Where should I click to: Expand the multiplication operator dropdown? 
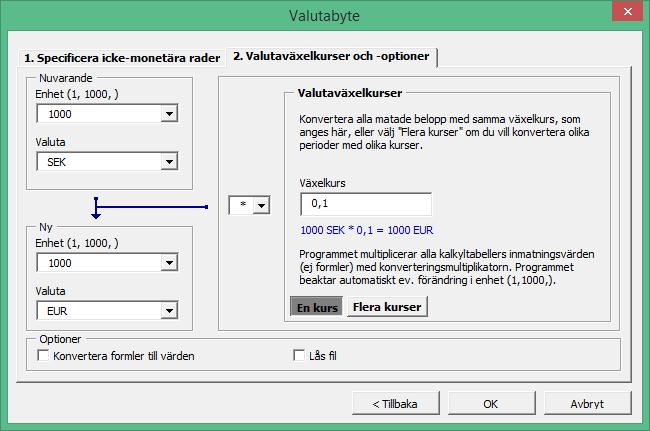tap(262, 205)
